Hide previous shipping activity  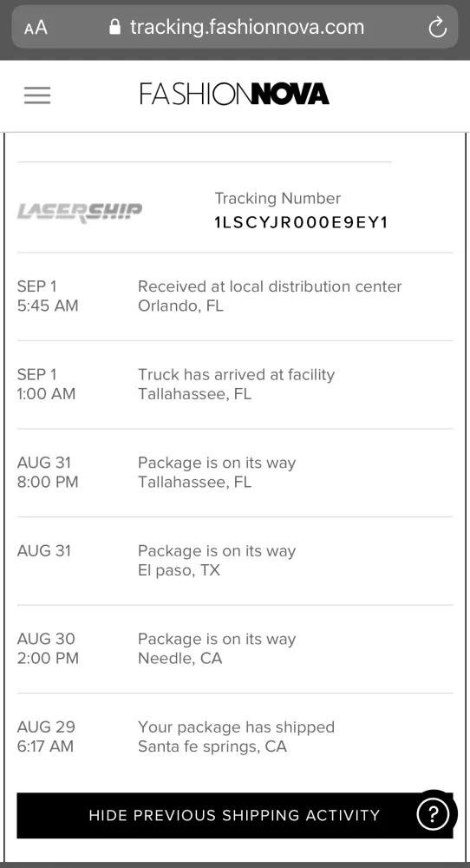tap(234, 815)
